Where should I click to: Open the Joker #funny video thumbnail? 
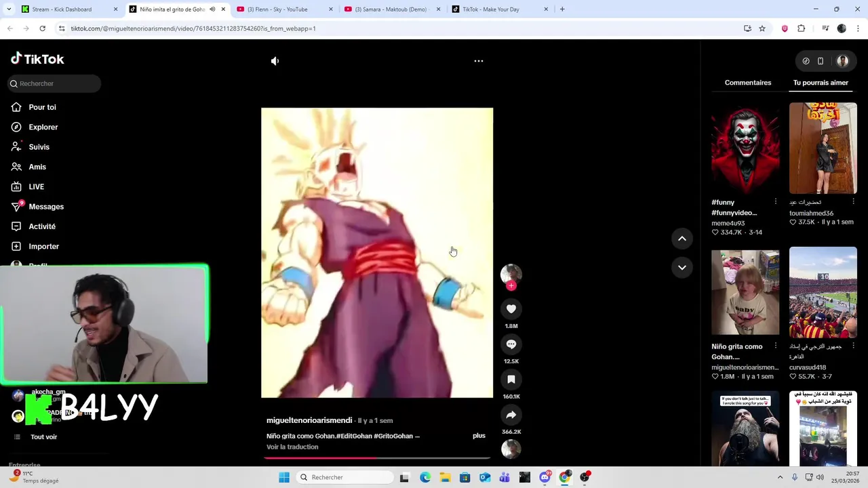(745, 148)
